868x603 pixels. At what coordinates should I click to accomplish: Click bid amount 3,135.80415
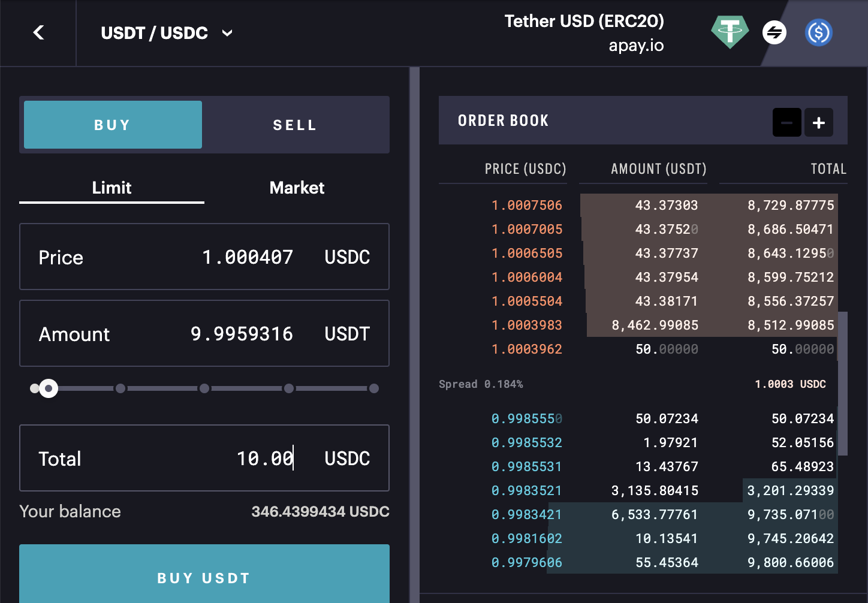coord(655,490)
